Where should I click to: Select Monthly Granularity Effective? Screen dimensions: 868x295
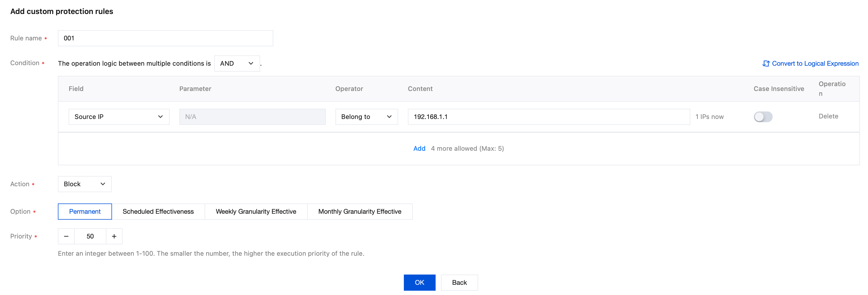click(359, 211)
